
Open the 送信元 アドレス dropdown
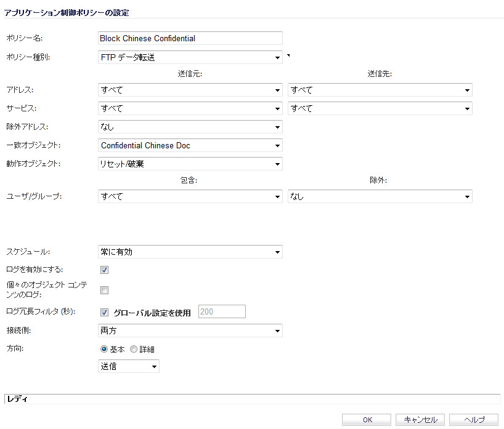pos(190,90)
